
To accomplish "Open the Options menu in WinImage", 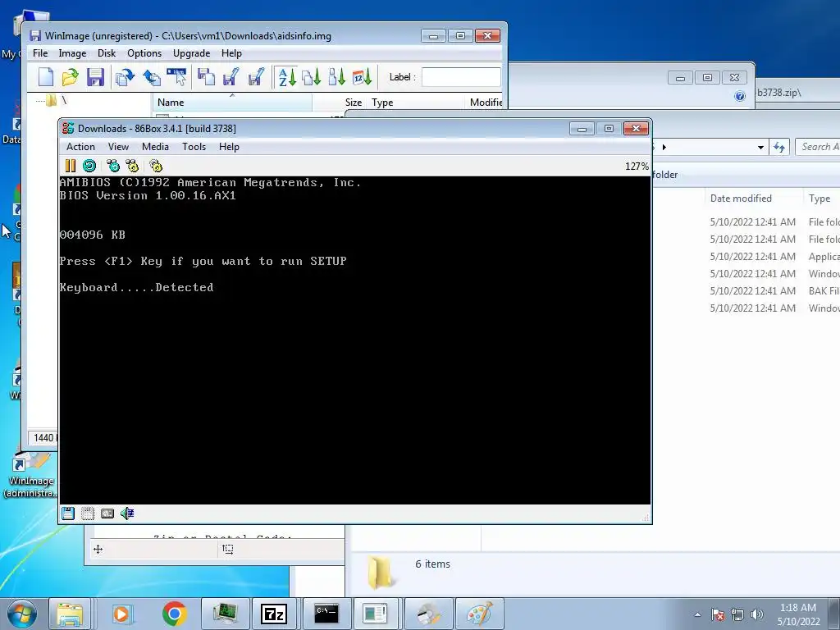I will [144, 53].
